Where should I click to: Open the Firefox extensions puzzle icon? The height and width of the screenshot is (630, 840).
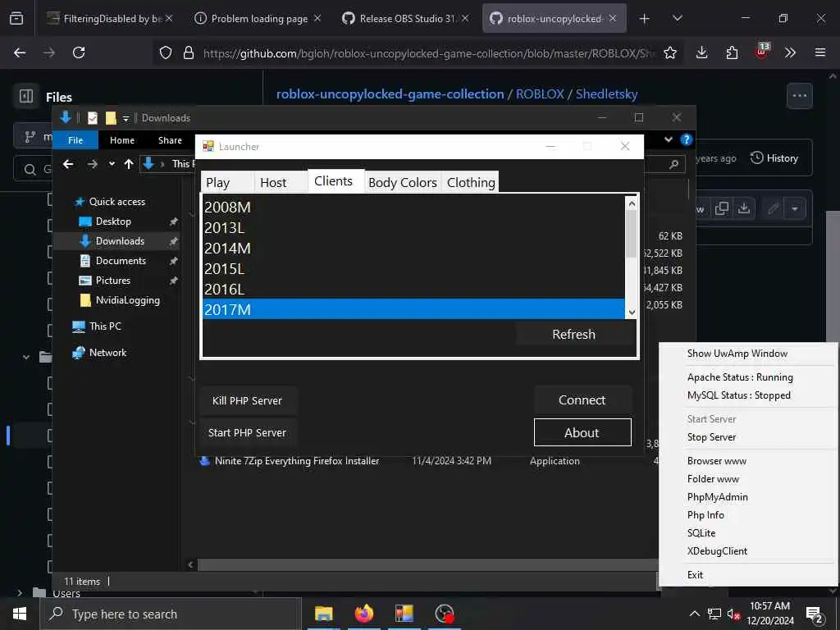(x=732, y=52)
